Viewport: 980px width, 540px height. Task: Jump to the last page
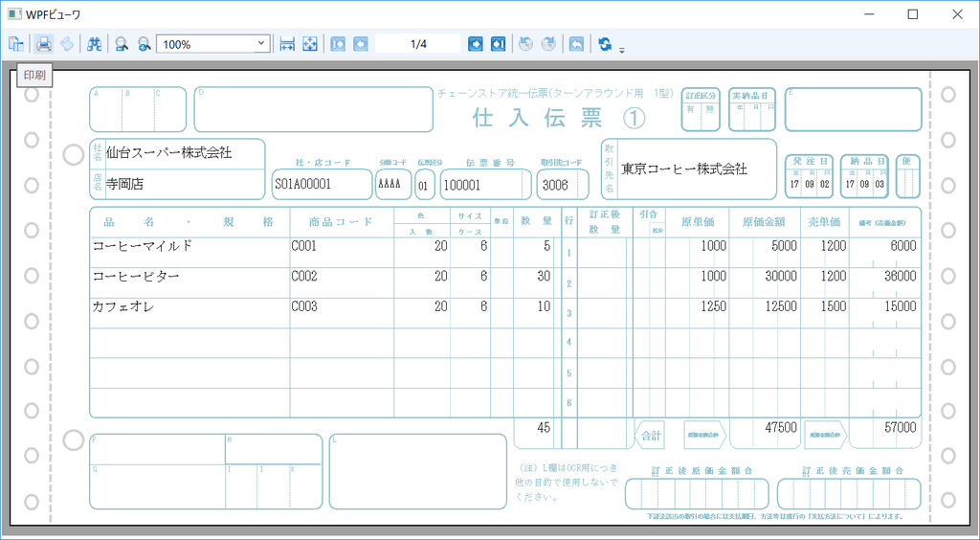[x=498, y=44]
